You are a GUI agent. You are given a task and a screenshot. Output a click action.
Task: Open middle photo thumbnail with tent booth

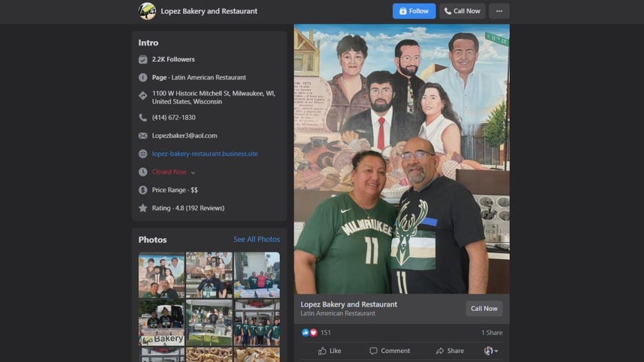click(x=209, y=323)
